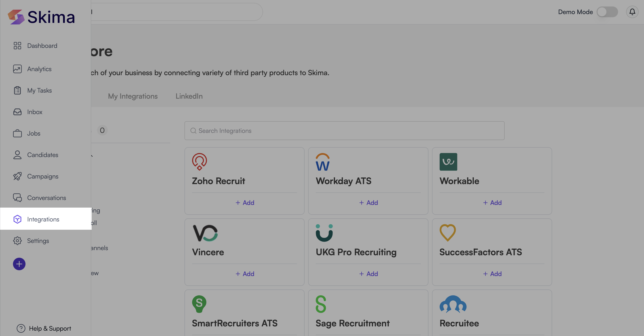Open the Inbox tray icon

[17, 112]
